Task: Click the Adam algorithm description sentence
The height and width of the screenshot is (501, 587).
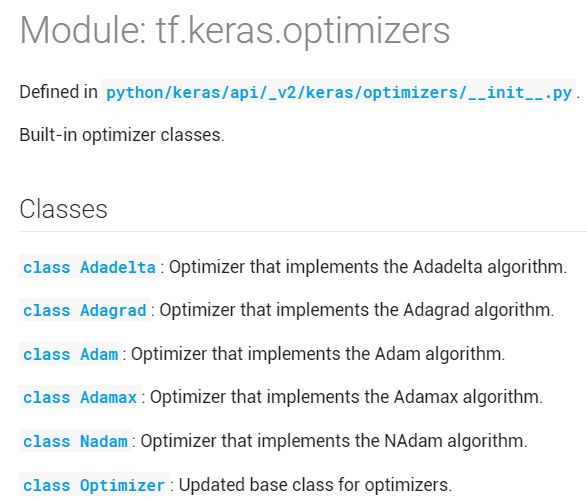Action: pos(318,354)
